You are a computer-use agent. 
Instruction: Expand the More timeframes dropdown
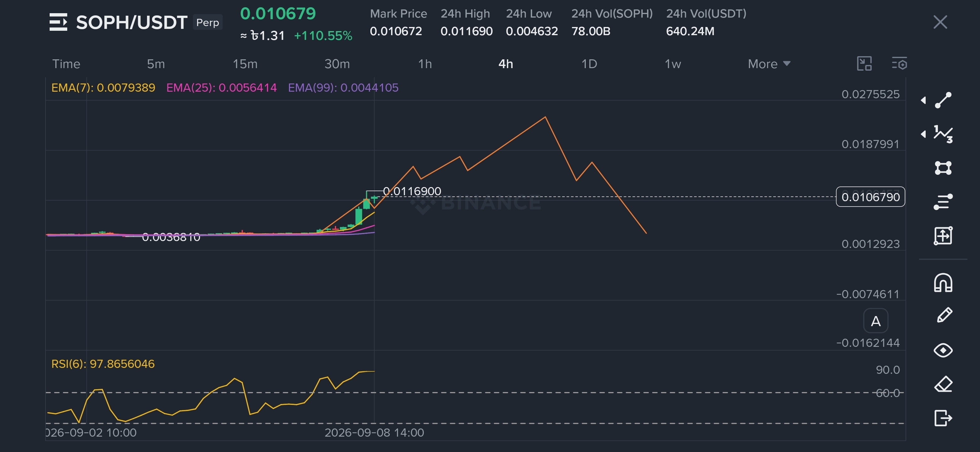[769, 64]
